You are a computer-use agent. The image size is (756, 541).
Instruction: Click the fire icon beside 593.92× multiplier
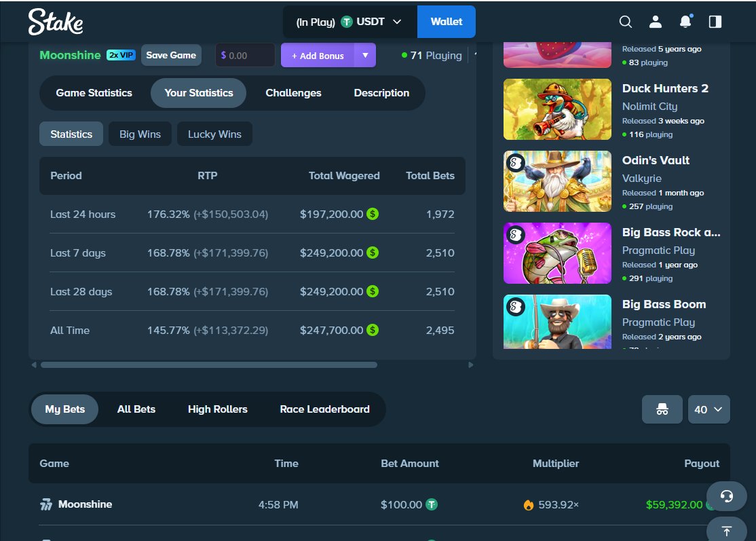click(529, 505)
